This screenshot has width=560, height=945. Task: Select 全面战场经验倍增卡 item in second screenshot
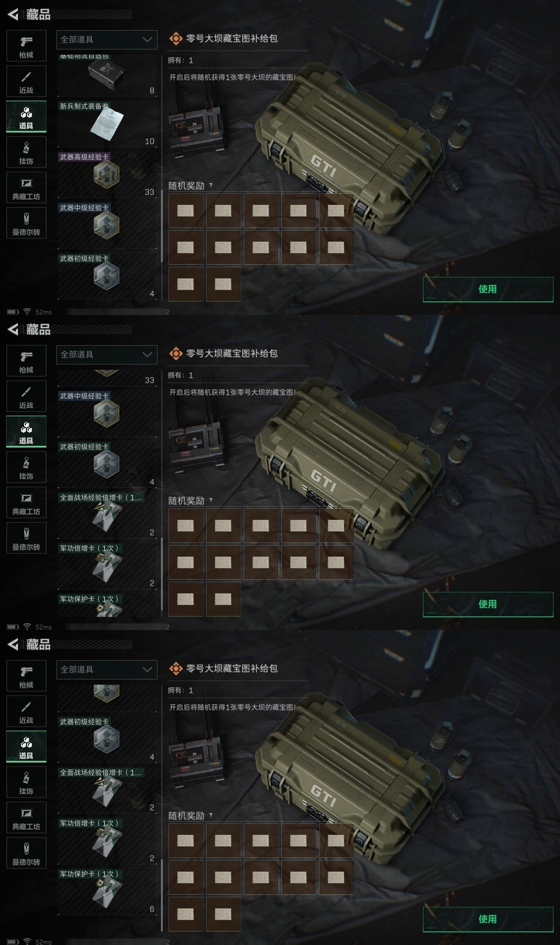[x=107, y=514]
